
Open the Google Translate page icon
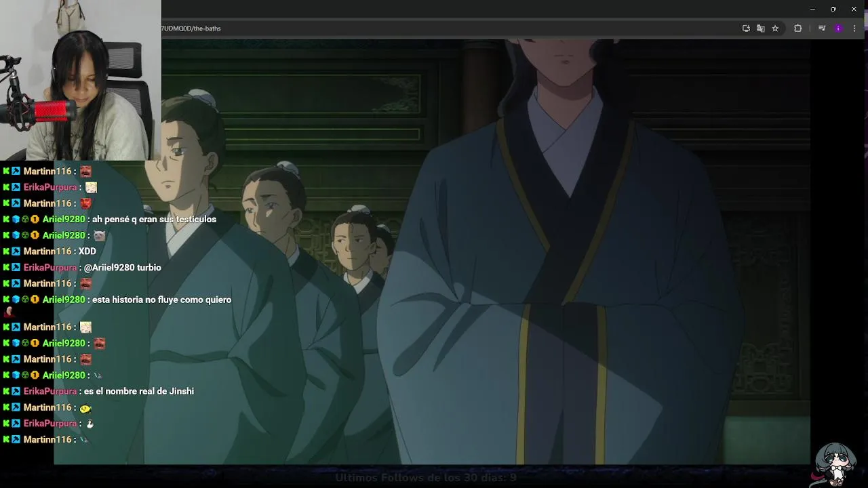click(761, 28)
